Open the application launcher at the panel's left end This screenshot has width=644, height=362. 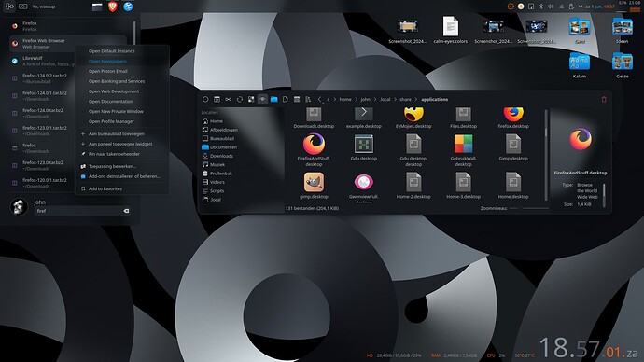click(x=9, y=7)
